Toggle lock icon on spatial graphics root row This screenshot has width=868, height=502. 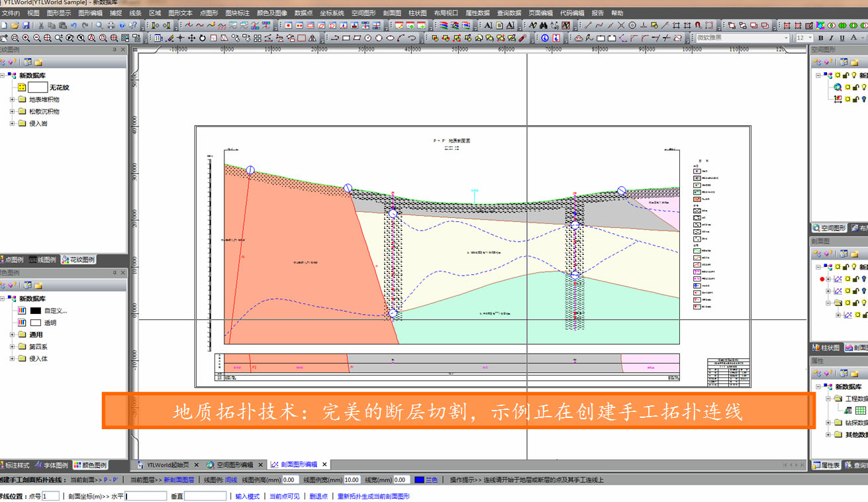click(x=845, y=75)
